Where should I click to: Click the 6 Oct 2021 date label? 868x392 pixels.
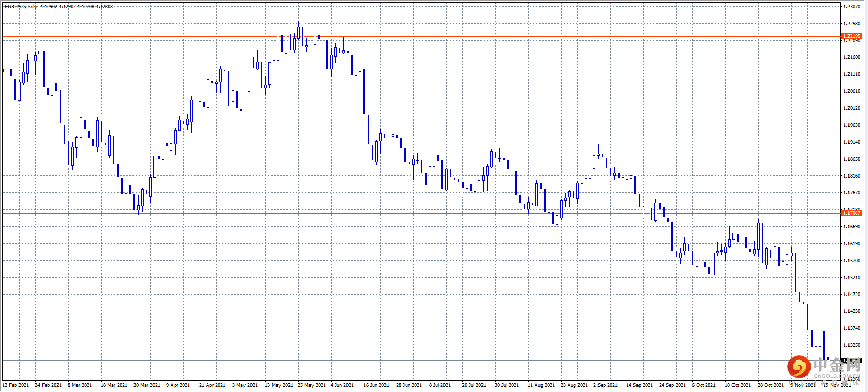(x=704, y=385)
